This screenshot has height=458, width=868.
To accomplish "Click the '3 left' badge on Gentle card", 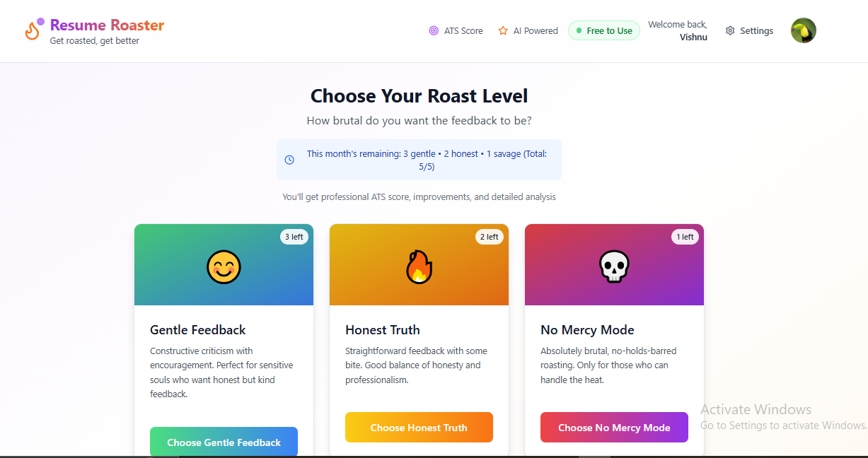I will [294, 237].
